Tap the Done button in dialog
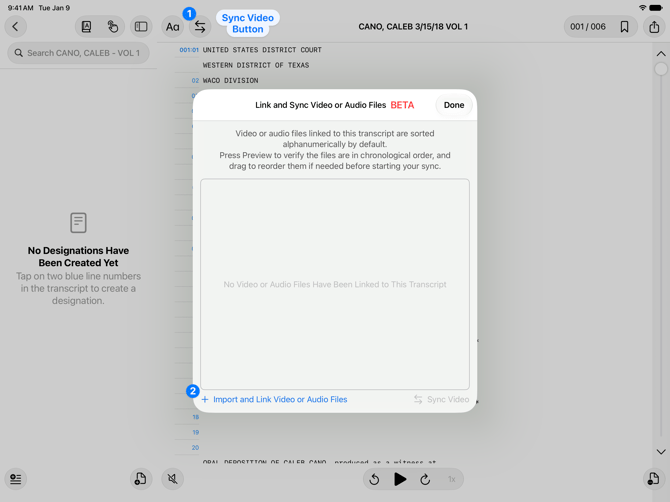The width and height of the screenshot is (670, 502). click(x=454, y=105)
